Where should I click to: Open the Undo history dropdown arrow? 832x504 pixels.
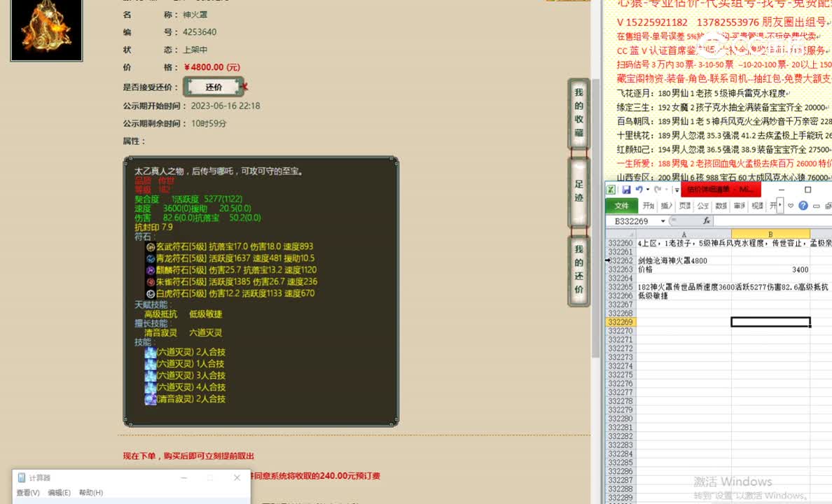pyautogui.click(x=647, y=190)
